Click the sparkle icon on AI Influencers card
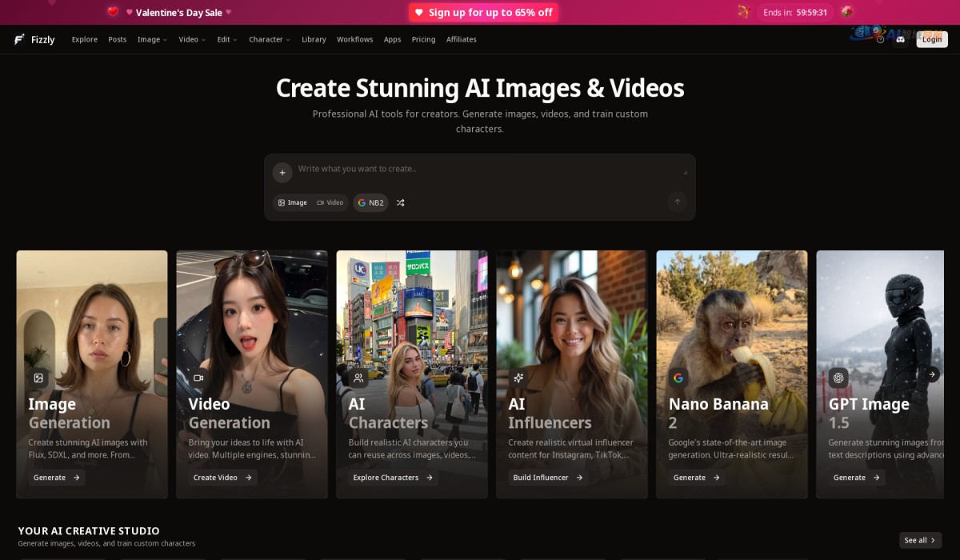The height and width of the screenshot is (560, 960). pyautogui.click(x=518, y=378)
